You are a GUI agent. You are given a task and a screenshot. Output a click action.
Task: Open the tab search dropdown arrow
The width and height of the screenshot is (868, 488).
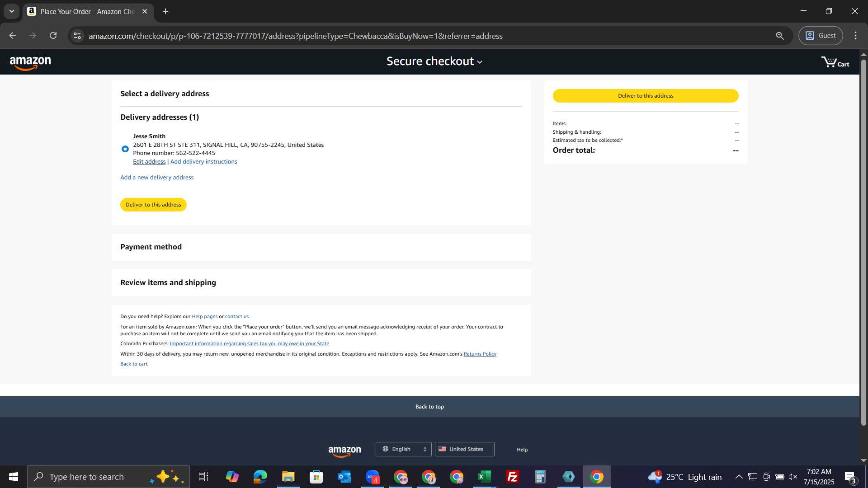pos(12,11)
